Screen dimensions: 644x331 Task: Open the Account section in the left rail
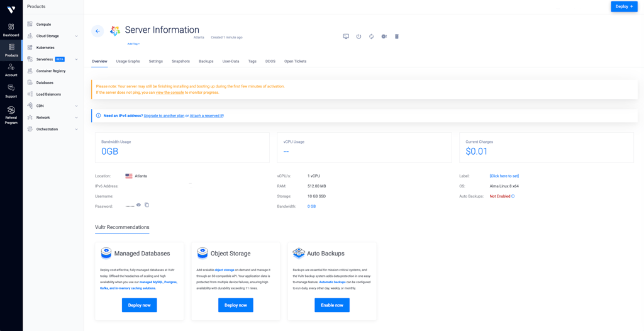coord(11,70)
